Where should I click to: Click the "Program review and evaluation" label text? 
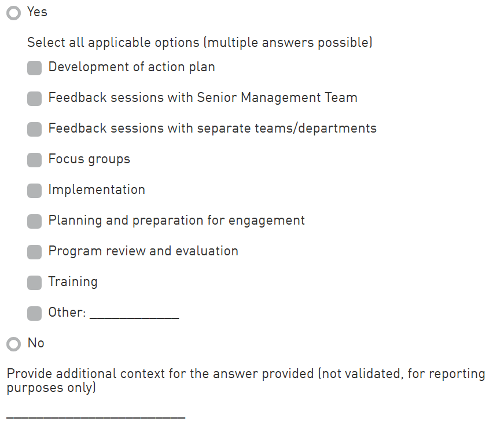[143, 251]
